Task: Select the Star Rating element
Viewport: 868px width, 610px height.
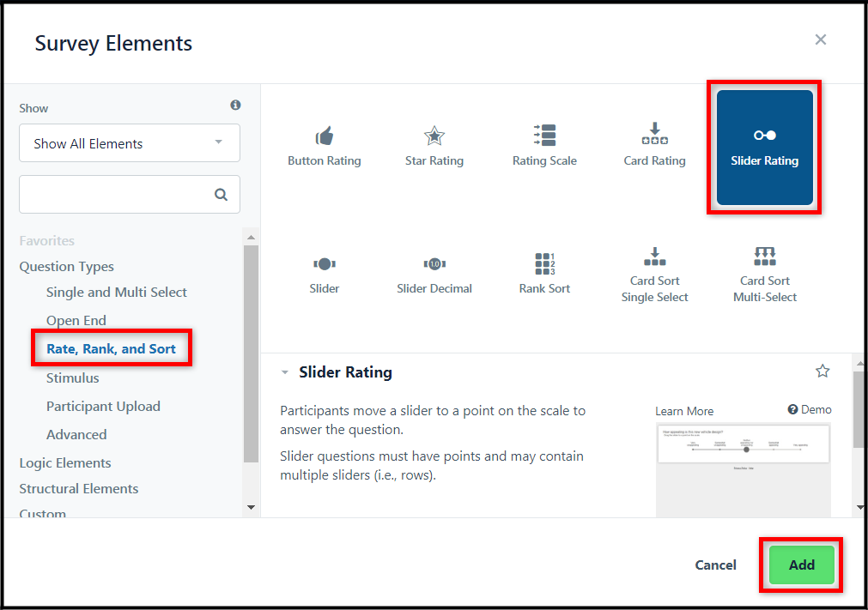Action: (434, 147)
